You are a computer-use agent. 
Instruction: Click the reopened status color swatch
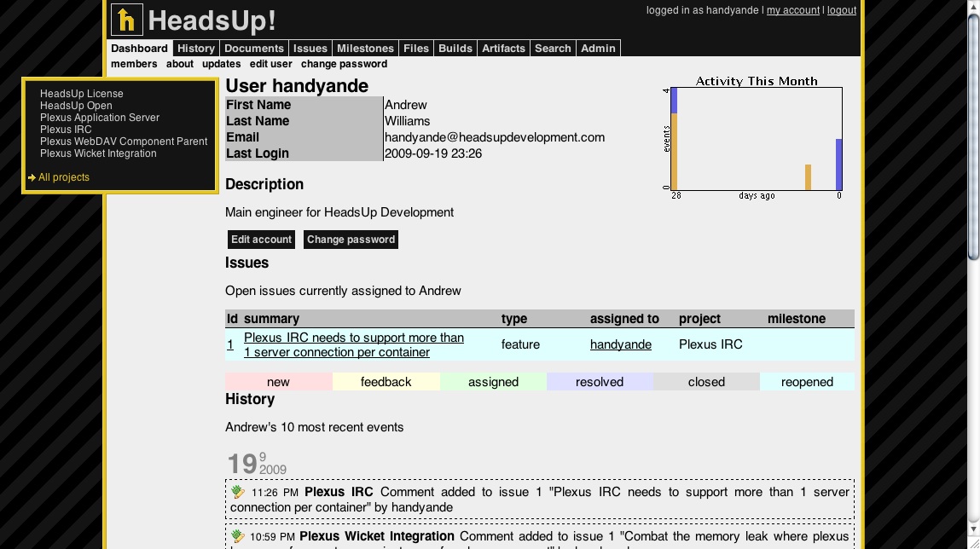click(x=806, y=382)
